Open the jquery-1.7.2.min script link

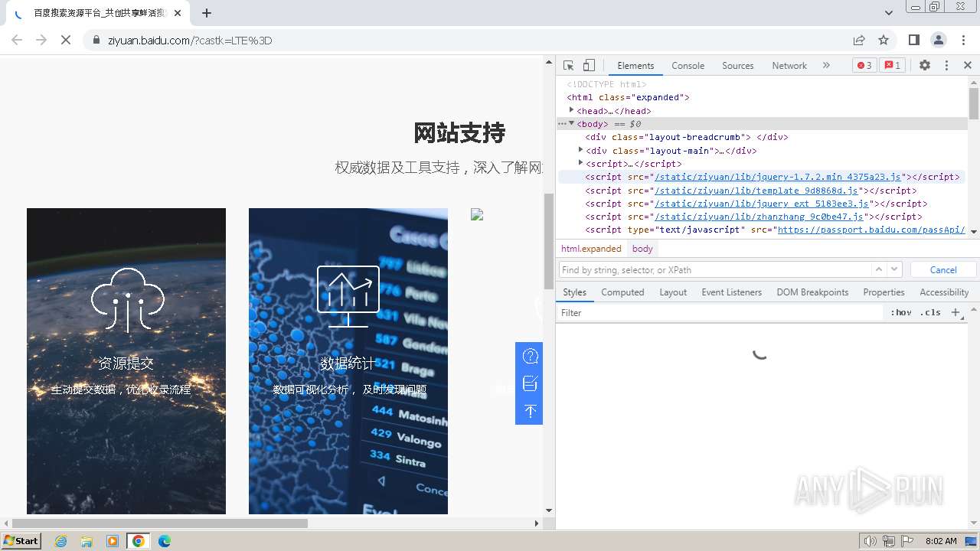pyautogui.click(x=778, y=177)
